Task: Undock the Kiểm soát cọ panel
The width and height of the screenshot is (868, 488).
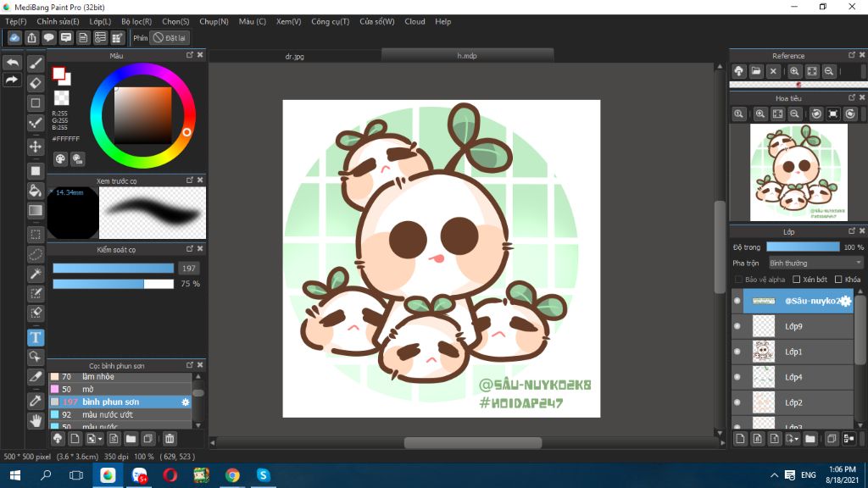Action: (190, 249)
